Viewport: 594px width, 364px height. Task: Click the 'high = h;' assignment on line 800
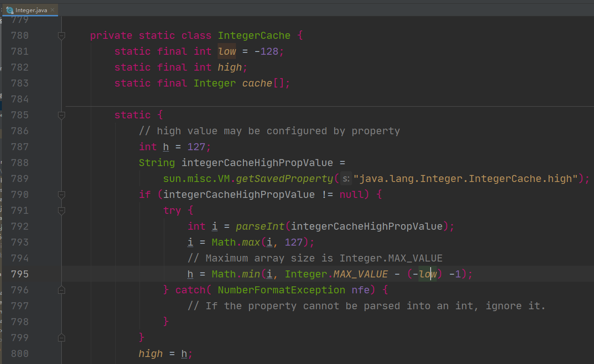tap(166, 354)
